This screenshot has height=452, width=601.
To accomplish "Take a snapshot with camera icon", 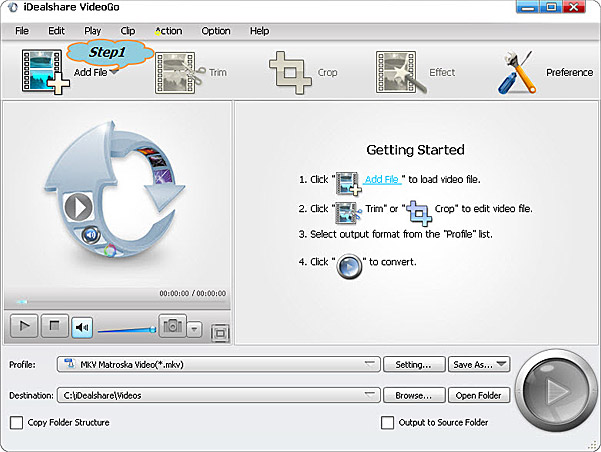I will pyautogui.click(x=172, y=326).
